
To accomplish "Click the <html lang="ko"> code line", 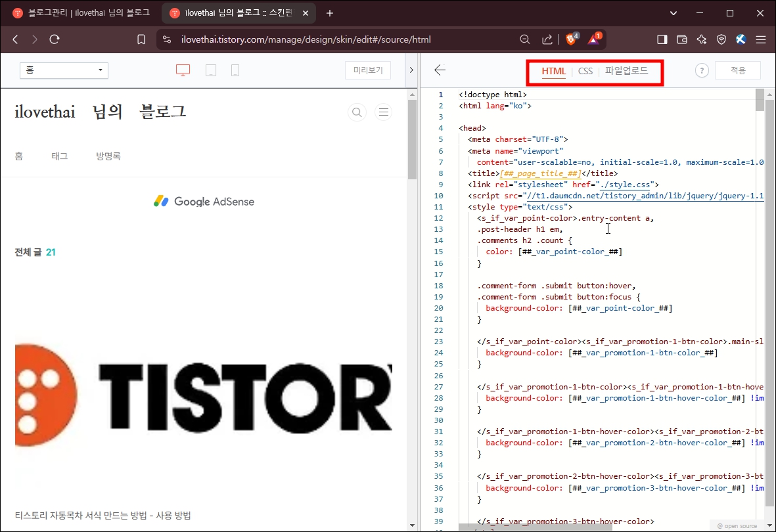I will (495, 106).
